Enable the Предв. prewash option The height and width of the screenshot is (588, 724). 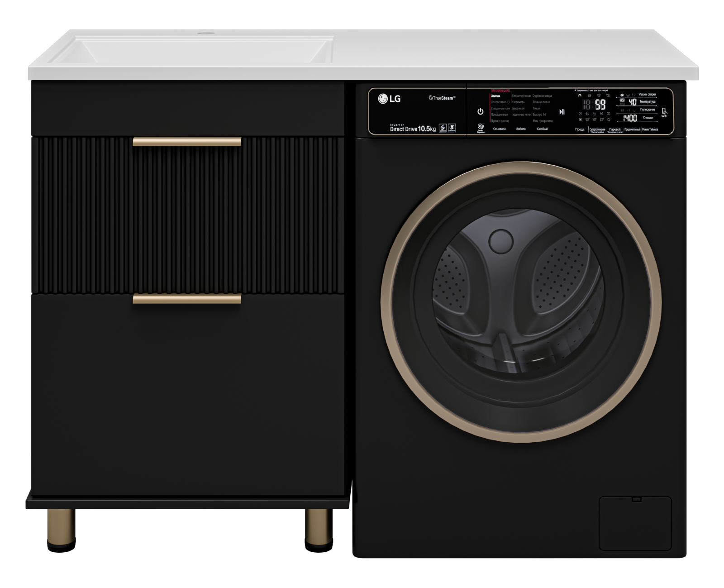click(x=580, y=129)
